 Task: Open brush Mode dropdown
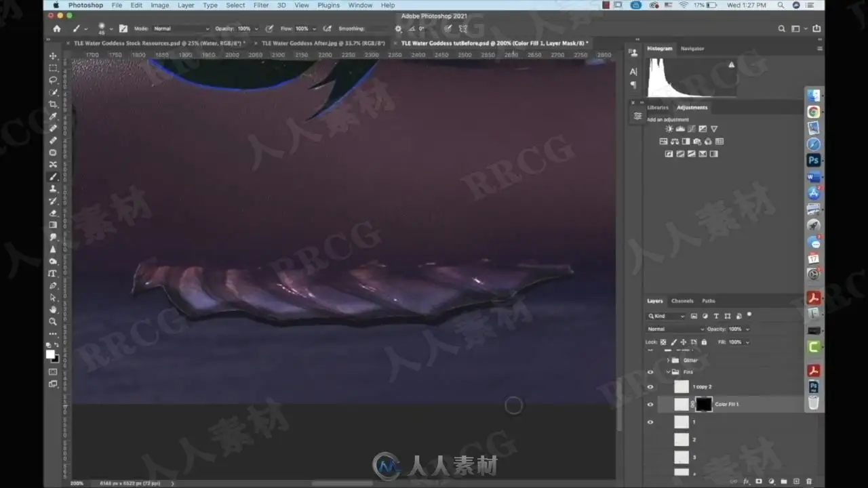coord(181,28)
